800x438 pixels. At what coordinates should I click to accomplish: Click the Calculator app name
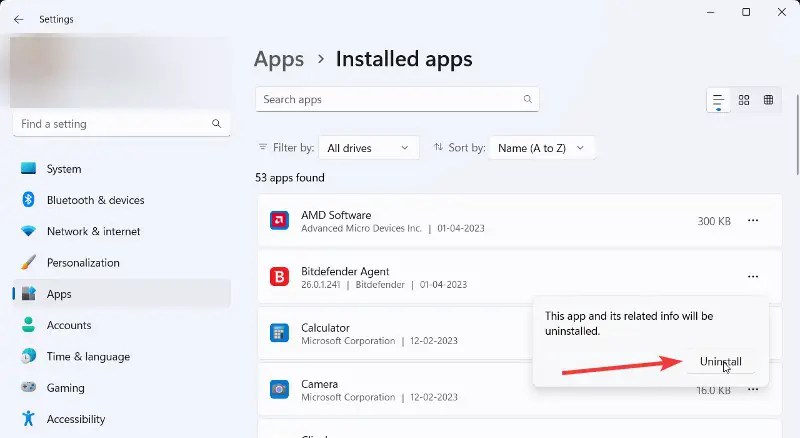tap(325, 327)
